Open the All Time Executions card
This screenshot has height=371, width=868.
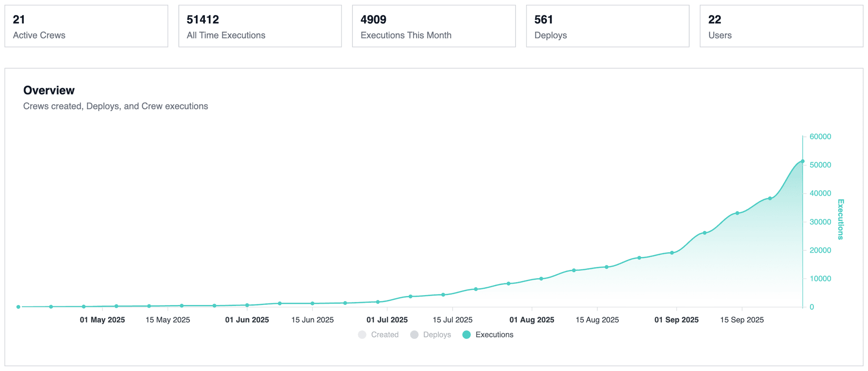tap(260, 26)
